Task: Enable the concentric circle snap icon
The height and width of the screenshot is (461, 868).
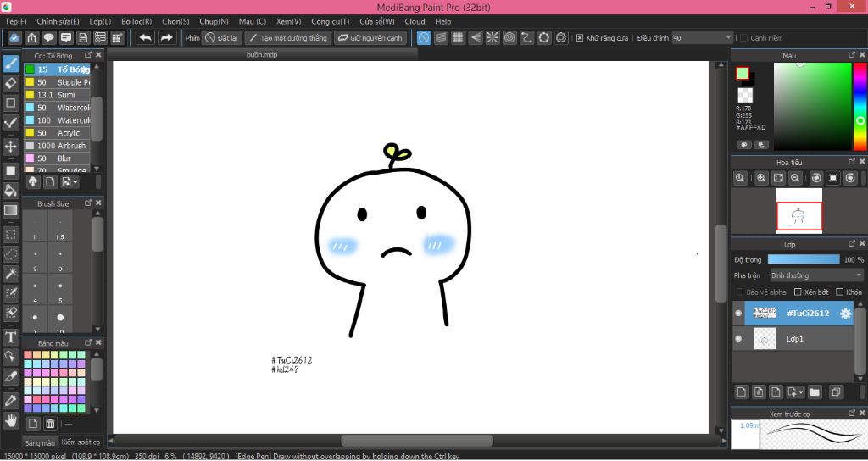Action: point(509,37)
